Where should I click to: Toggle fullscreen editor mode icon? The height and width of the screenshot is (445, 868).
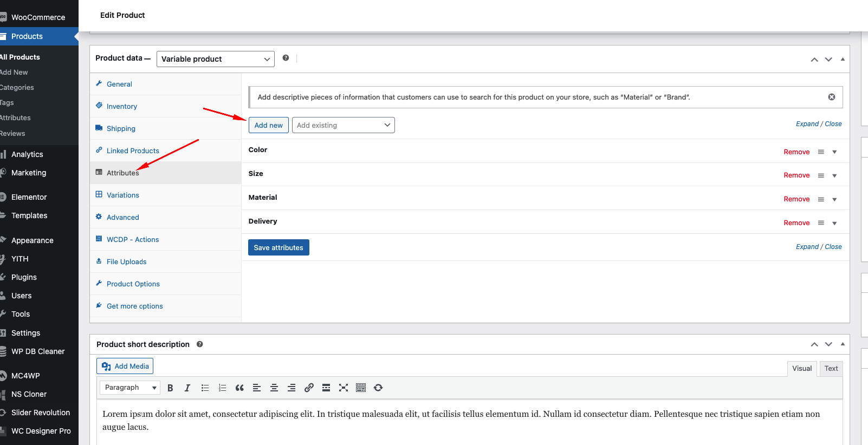344,388
